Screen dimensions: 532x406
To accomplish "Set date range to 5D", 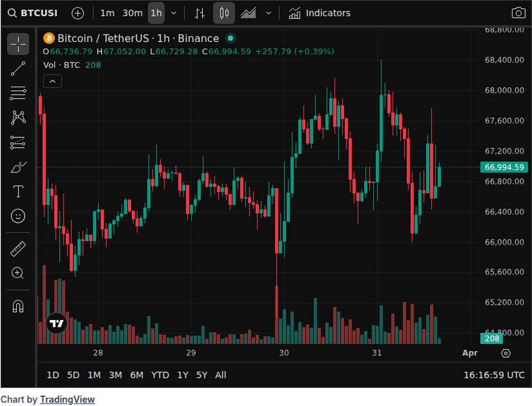I will click(x=73, y=375).
